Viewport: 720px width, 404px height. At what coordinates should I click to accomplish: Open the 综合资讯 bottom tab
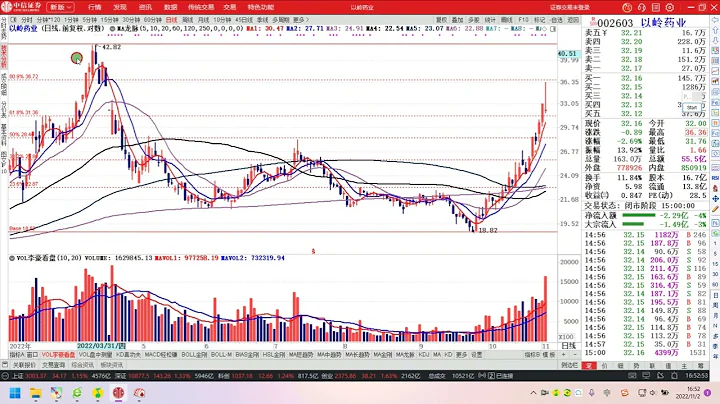(83, 365)
